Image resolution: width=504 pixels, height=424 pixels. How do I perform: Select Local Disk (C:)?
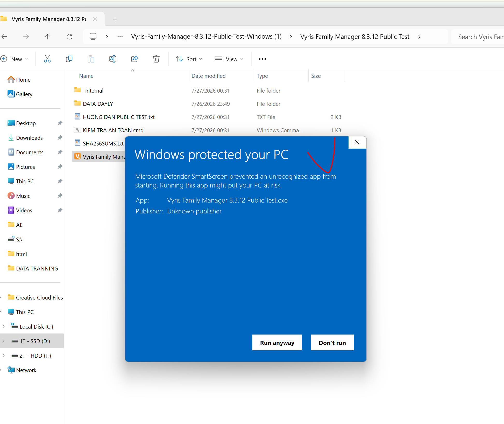coord(36,327)
